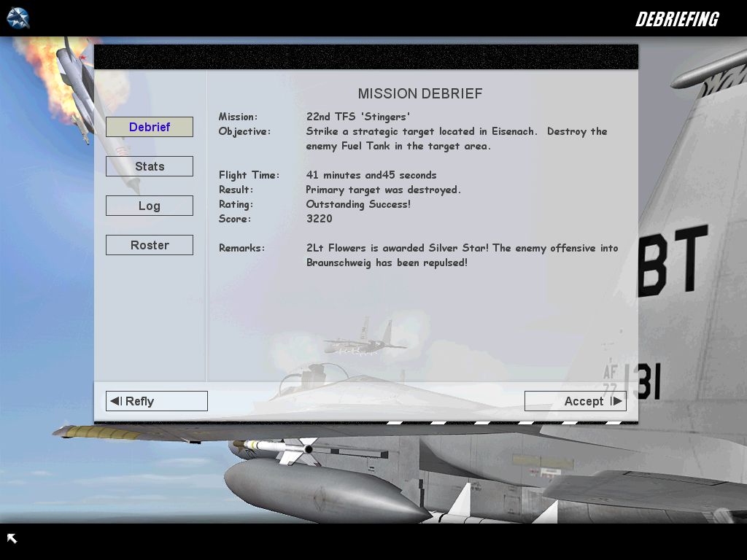Viewport: 747px width, 560px height.
Task: Click the "Rating:" label
Action: (236, 204)
